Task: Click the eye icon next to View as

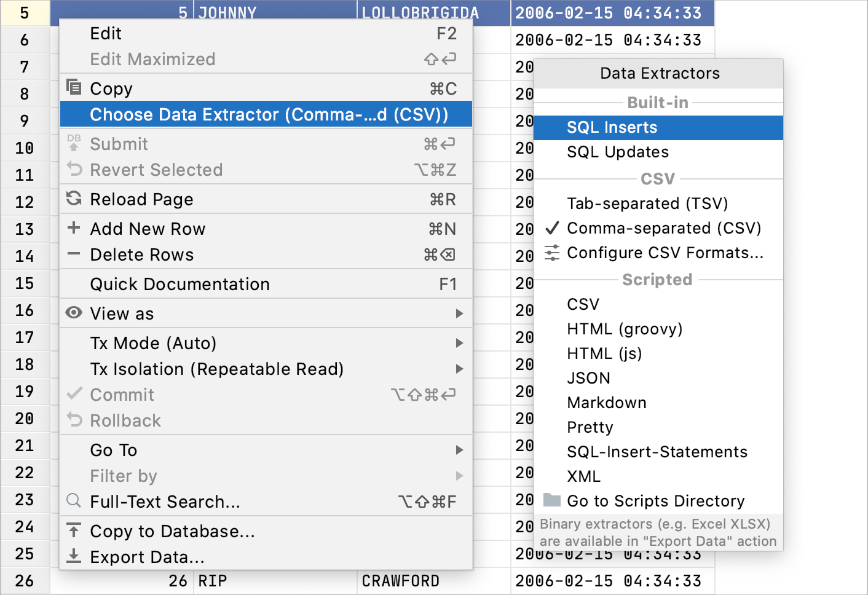Action: coord(73,313)
